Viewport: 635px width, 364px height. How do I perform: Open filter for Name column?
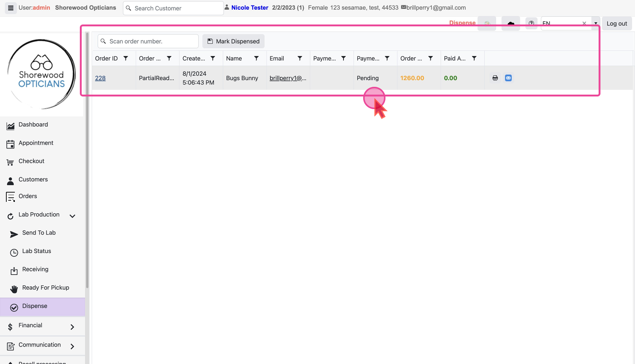coord(256,58)
